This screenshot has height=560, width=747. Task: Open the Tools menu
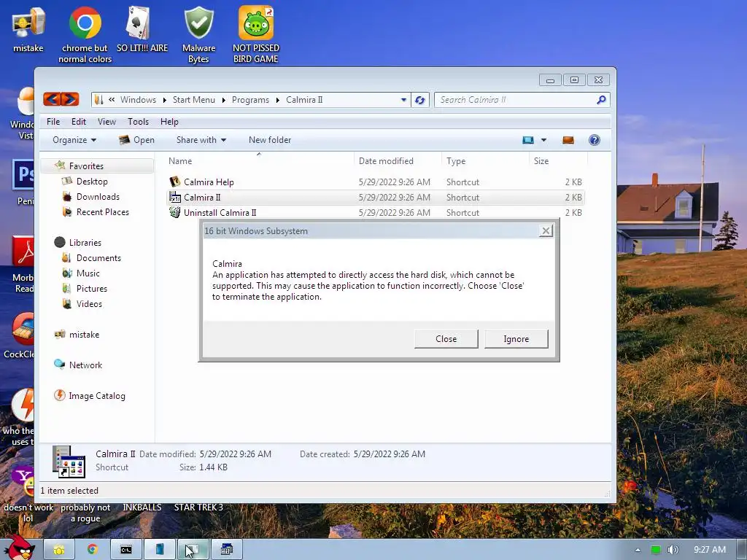coord(138,122)
